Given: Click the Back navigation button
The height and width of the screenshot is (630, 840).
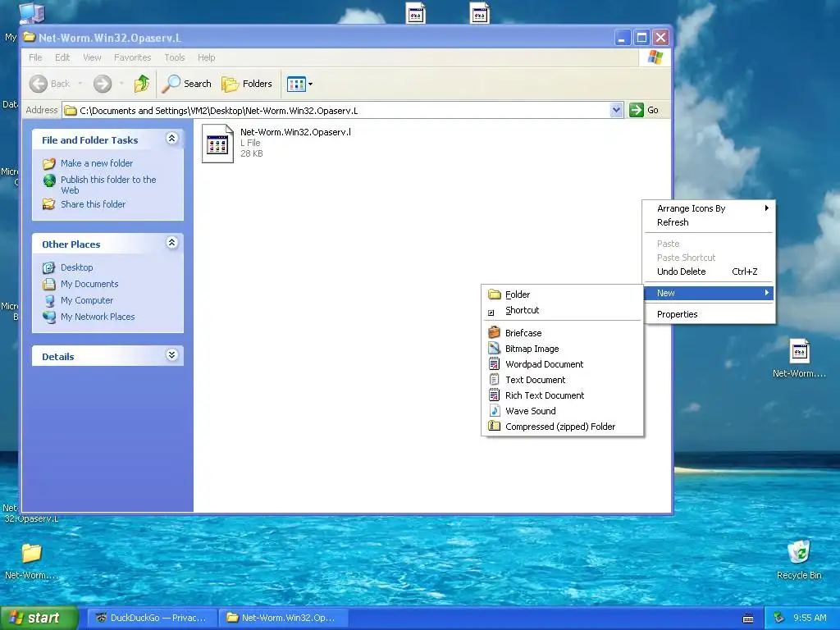Looking at the screenshot, I should click(x=50, y=84).
